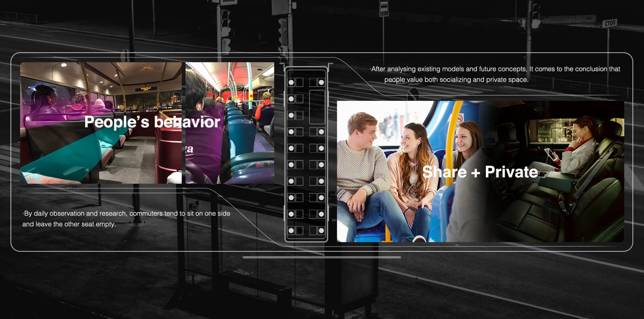Click the large stairwell rectangle in seating diagram
Screen dimensions: 644x319
pyautogui.click(x=317, y=107)
